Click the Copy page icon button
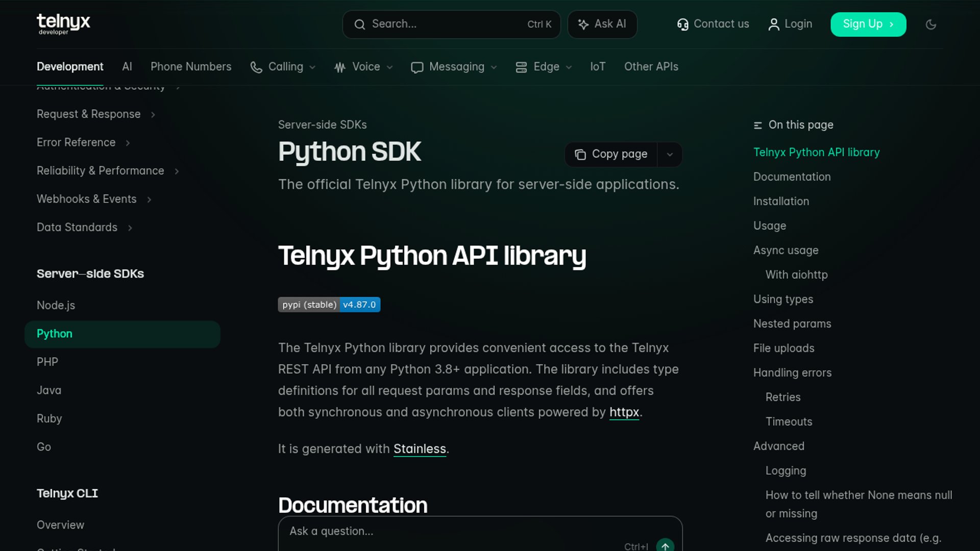980x551 pixels. click(x=580, y=155)
